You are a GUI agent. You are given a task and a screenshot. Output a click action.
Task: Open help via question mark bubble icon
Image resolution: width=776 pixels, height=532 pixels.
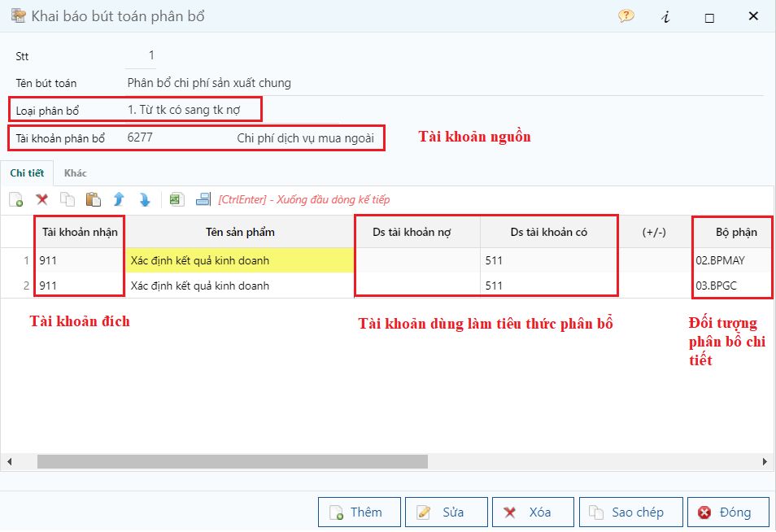tap(626, 16)
